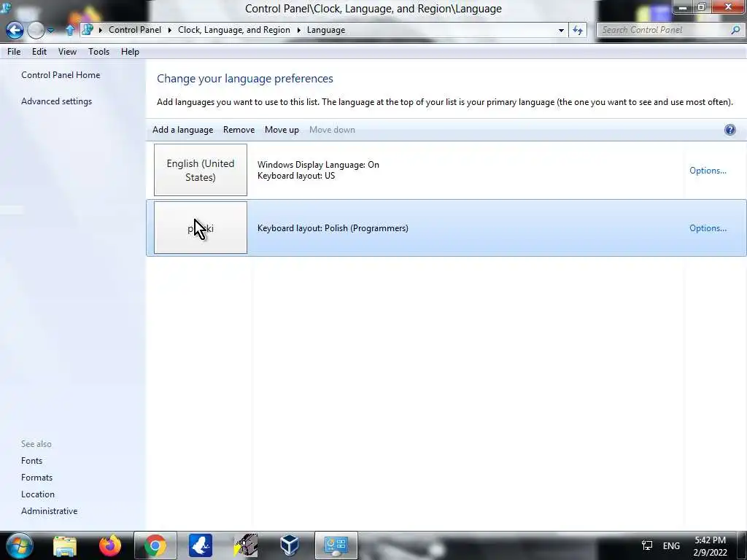Click 'Clock, Language, and Region' breadcrumb

[x=234, y=29]
